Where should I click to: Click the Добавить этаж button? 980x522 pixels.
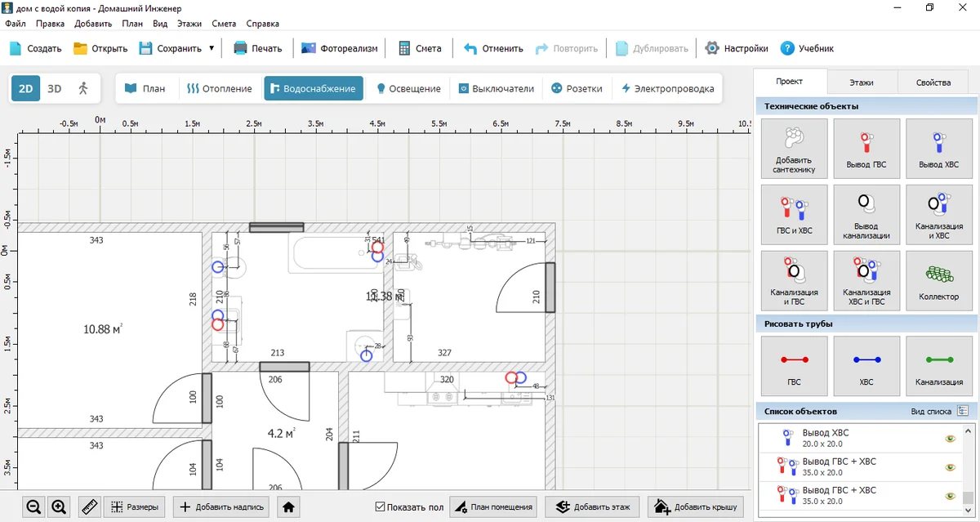pos(593,506)
